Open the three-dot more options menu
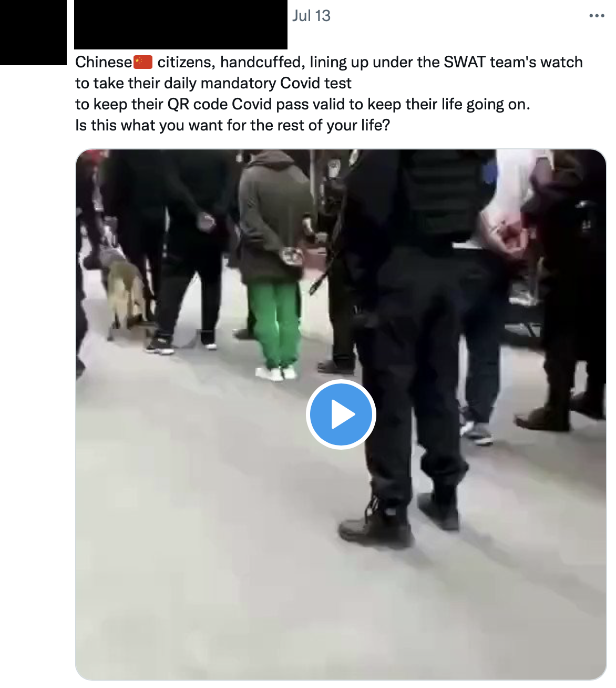 (597, 16)
